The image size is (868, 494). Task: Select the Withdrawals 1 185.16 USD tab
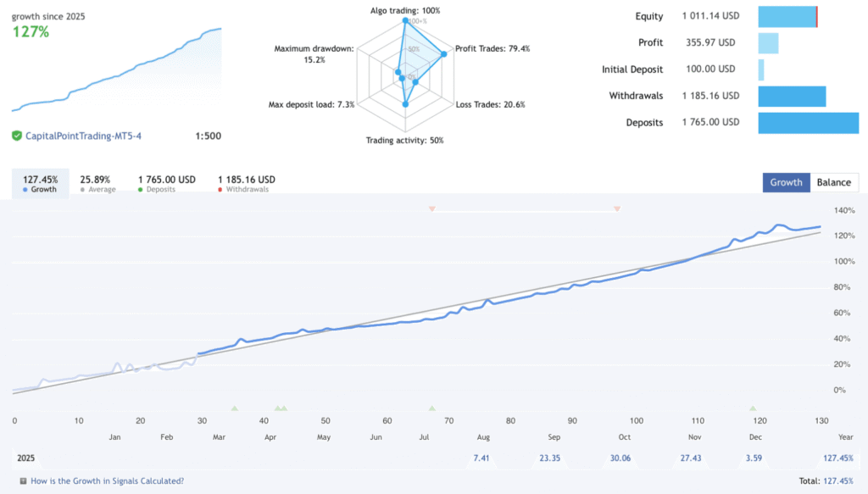[x=247, y=184]
